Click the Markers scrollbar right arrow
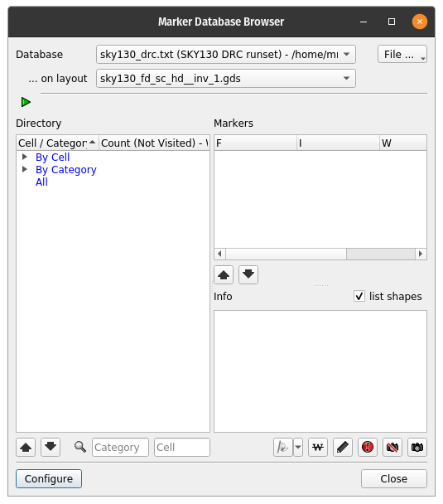 click(421, 254)
